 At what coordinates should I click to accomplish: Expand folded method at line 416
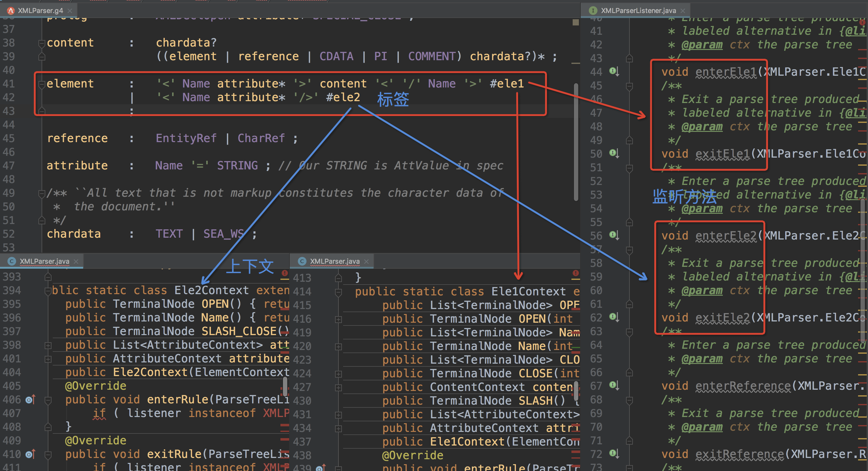pos(338,319)
